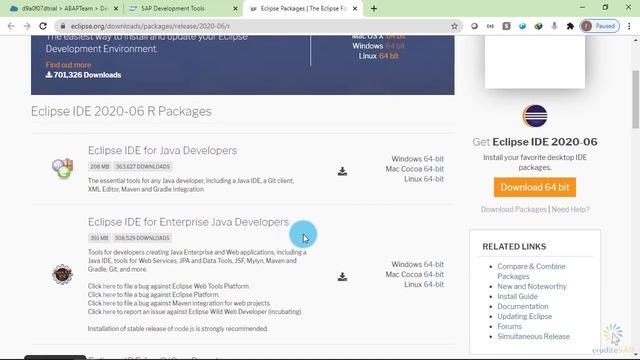Open Eclipse IDE for Enterprise Java Developers title

pyautogui.click(x=188, y=222)
